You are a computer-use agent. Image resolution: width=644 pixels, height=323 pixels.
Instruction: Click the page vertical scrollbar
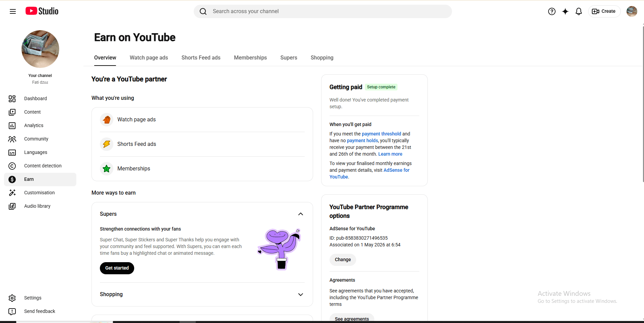click(x=643, y=104)
